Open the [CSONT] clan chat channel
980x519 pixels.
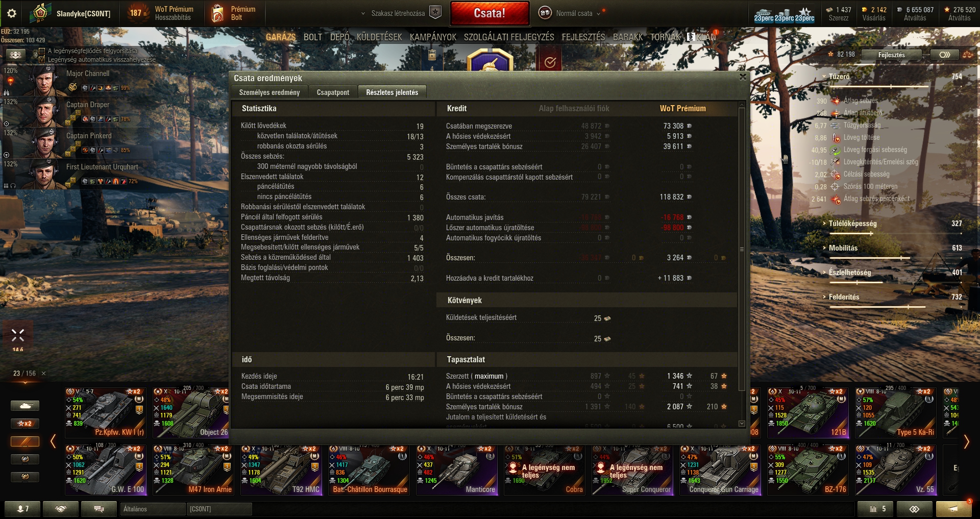point(219,509)
